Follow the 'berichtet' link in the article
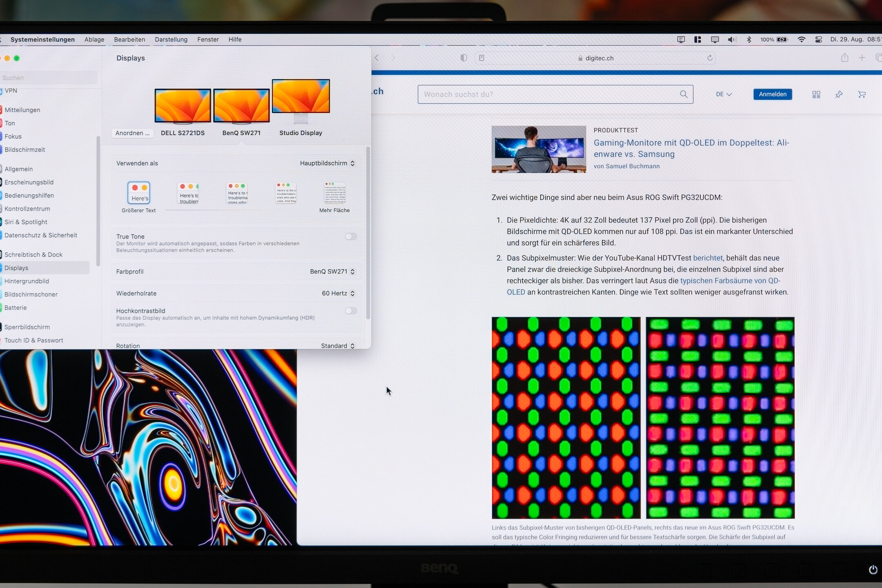The height and width of the screenshot is (588, 882). 708,258
